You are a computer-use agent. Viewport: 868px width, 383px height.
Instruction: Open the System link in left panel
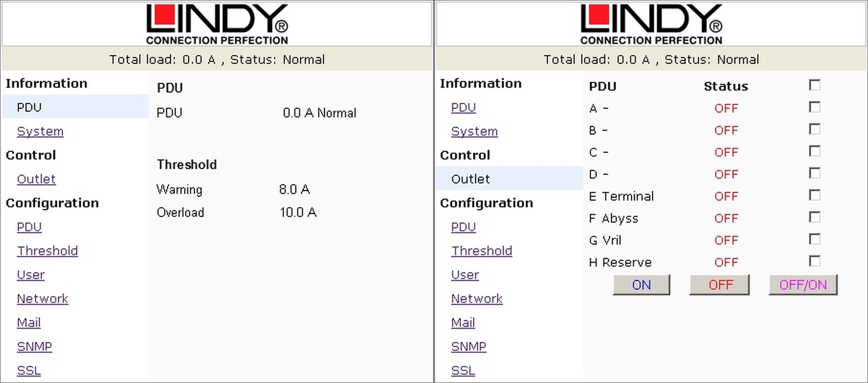tap(40, 131)
